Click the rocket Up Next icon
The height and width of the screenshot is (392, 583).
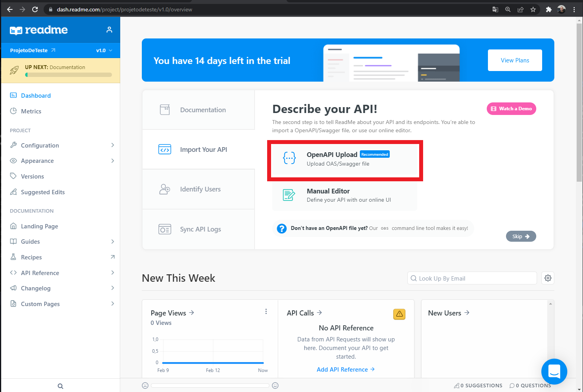pos(14,71)
